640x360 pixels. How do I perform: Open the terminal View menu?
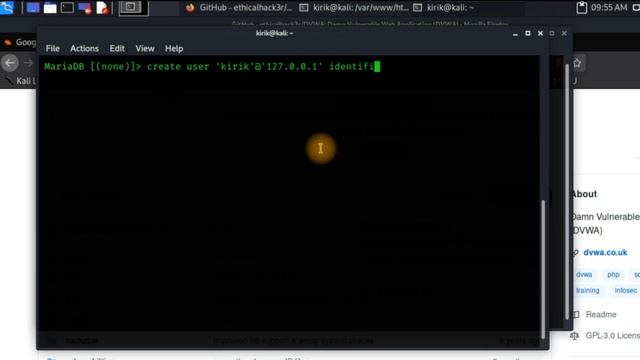pos(145,49)
